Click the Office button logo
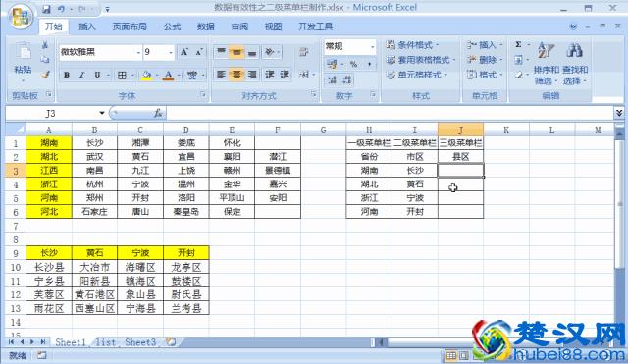The image size is (628, 364). coord(21,17)
